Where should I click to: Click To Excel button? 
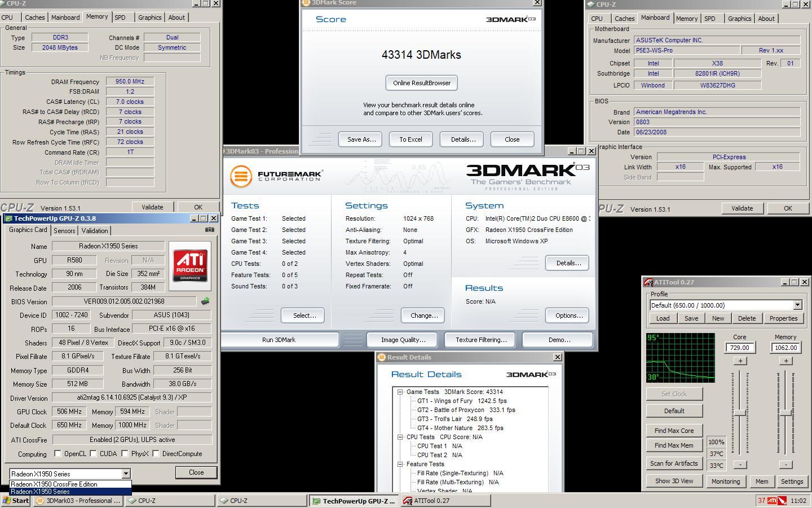411,139
